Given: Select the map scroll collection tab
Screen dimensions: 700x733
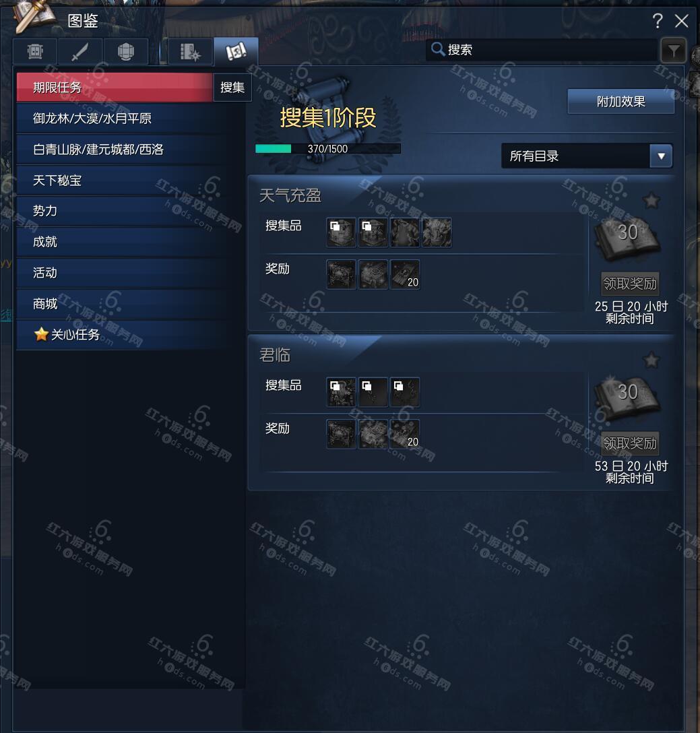Looking at the screenshot, I should click(236, 51).
